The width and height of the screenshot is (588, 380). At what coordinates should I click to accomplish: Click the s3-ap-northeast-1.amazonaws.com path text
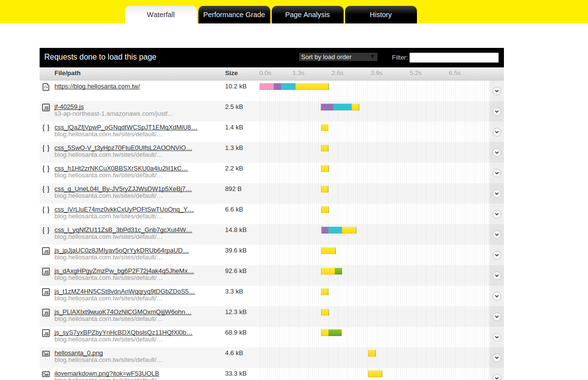(x=114, y=114)
